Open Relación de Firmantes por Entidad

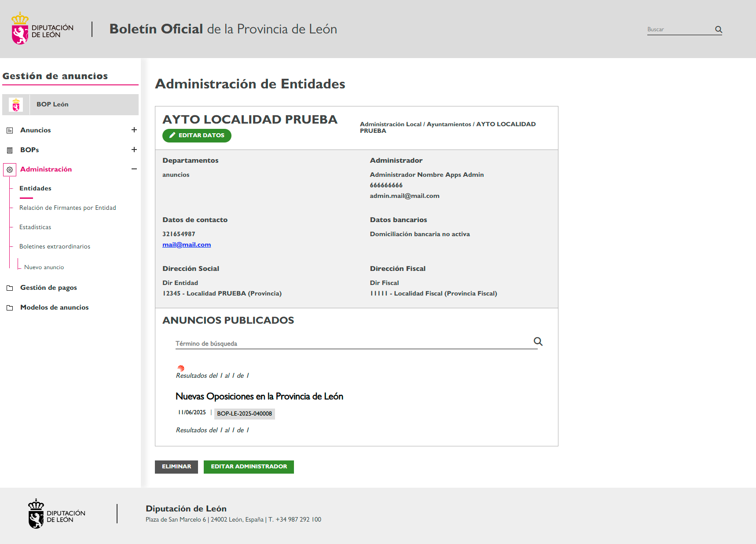[x=67, y=208]
